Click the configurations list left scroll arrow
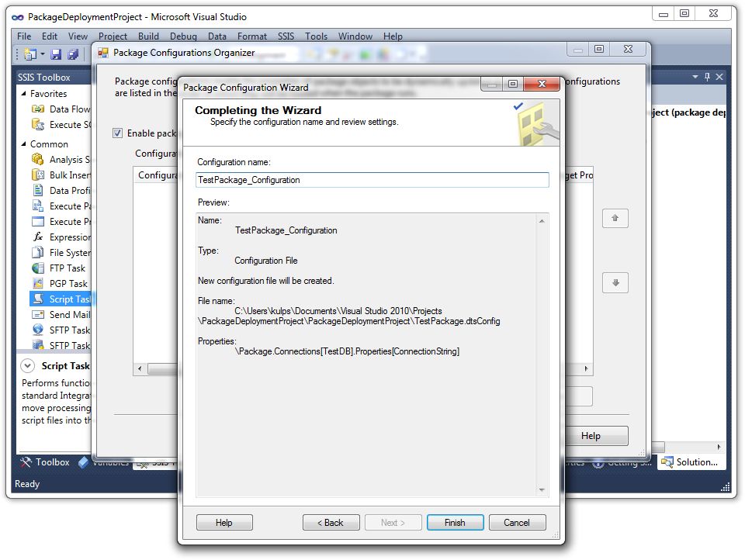The height and width of the screenshot is (560, 745). [x=140, y=368]
